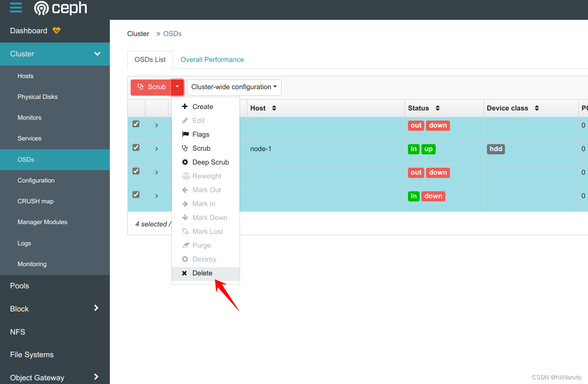
Task: Open Configuration in the sidebar
Action: point(55,181)
